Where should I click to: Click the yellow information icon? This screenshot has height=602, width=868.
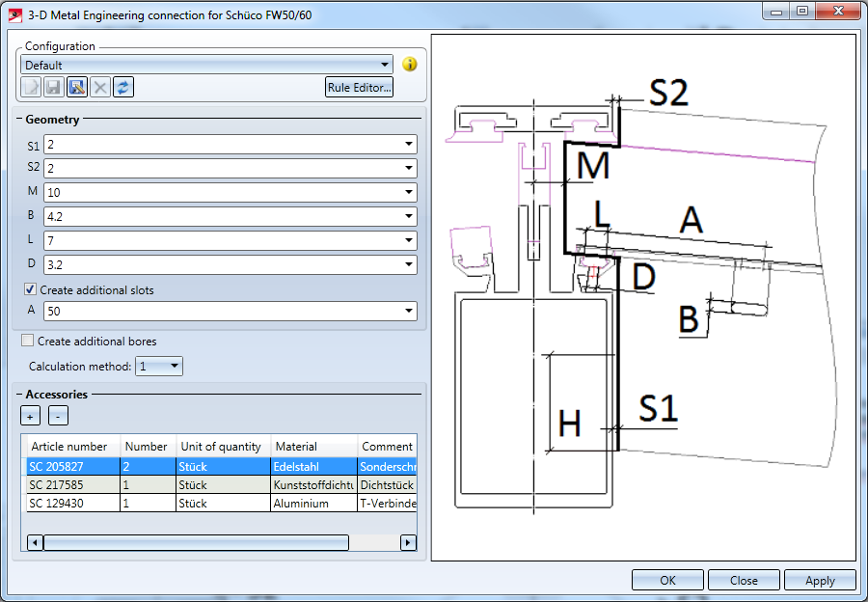(x=410, y=65)
